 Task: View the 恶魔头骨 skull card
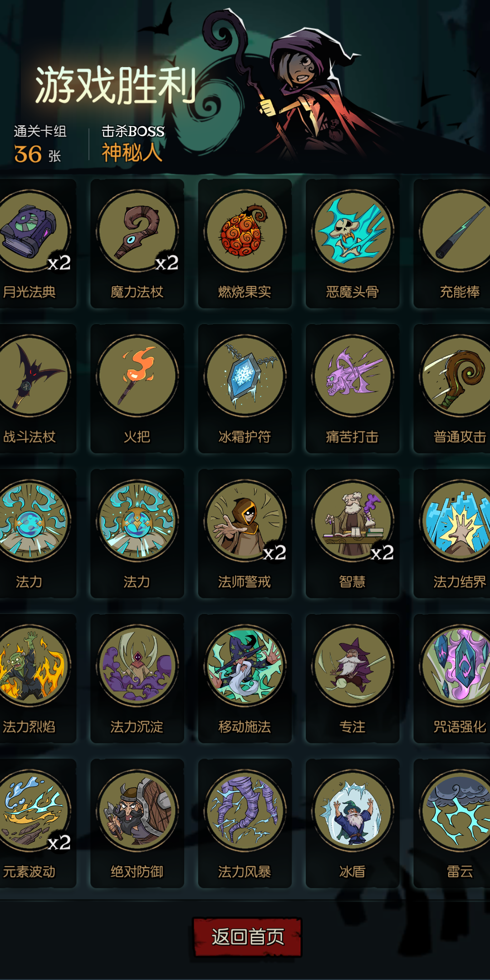tap(353, 244)
